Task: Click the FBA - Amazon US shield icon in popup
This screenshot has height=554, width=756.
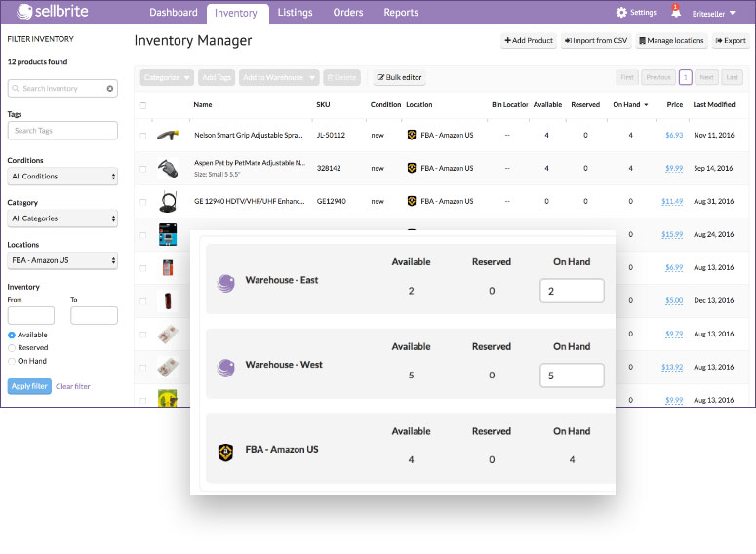Action: (225, 453)
